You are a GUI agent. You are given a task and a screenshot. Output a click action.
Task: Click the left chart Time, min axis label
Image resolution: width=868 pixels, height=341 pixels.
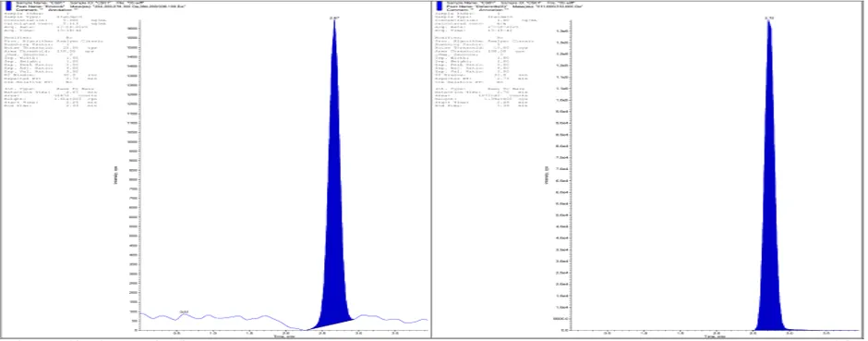[284, 336]
